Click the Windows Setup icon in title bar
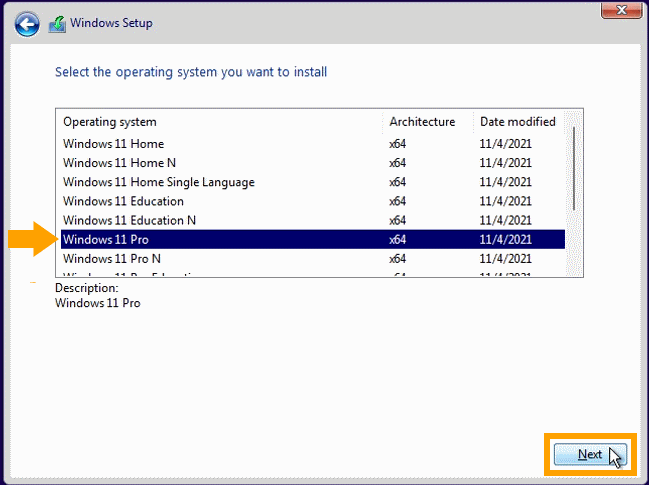649x485 pixels. click(x=57, y=24)
